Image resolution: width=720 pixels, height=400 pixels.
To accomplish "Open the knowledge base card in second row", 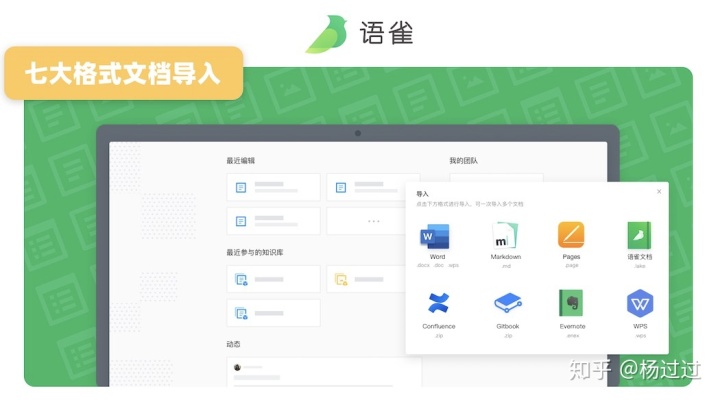I will (273, 313).
